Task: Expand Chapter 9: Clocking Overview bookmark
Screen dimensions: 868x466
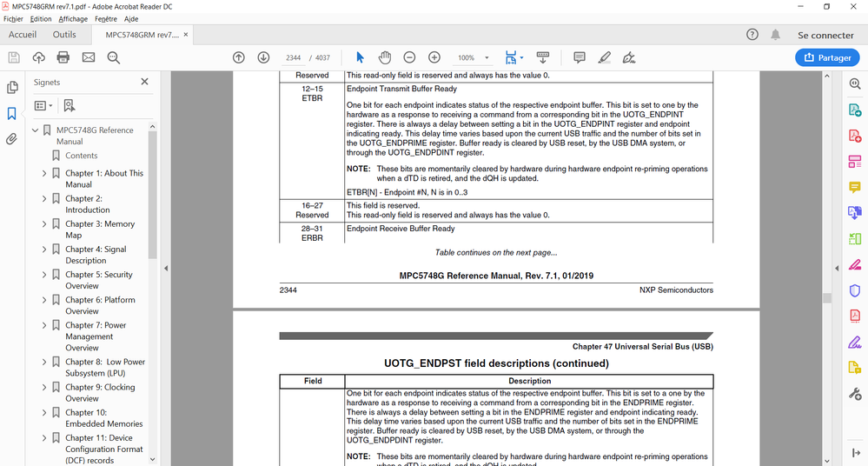Action: click(44, 387)
